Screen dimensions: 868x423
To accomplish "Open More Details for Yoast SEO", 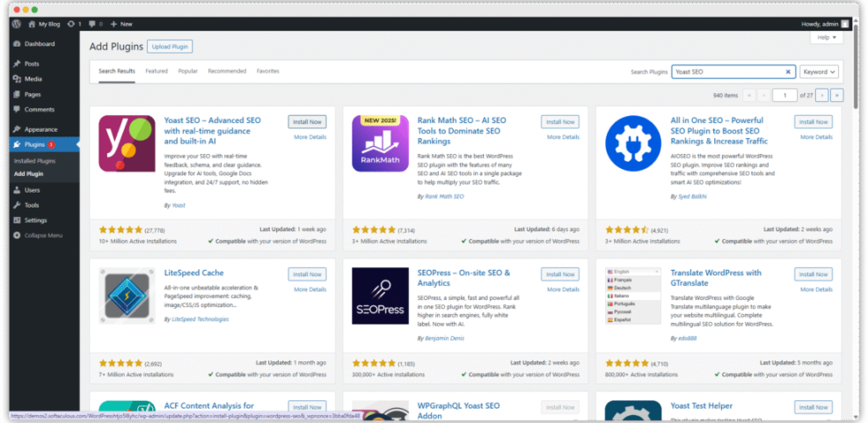I will (x=310, y=137).
